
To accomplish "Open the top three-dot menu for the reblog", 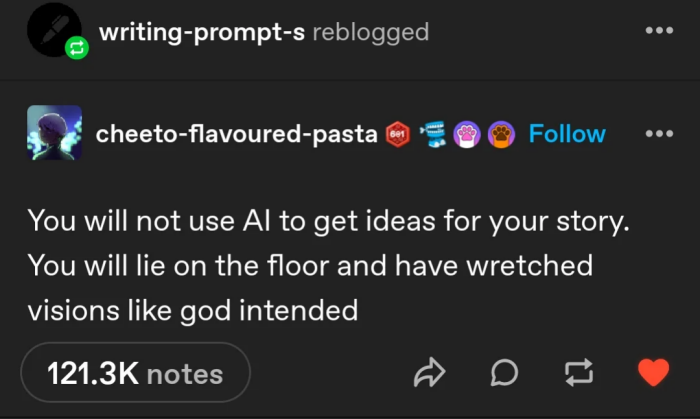I will tap(659, 30).
